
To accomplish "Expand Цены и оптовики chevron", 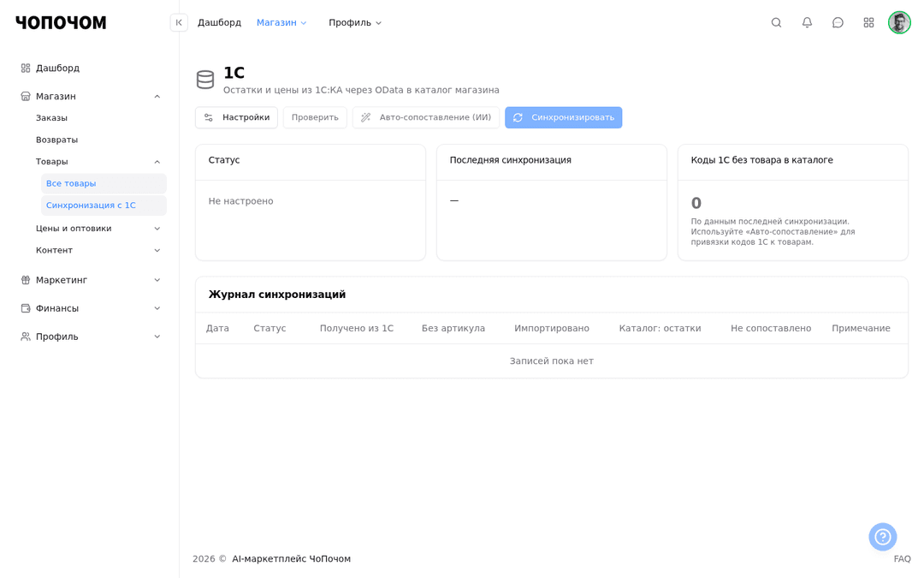I will pyautogui.click(x=157, y=229).
